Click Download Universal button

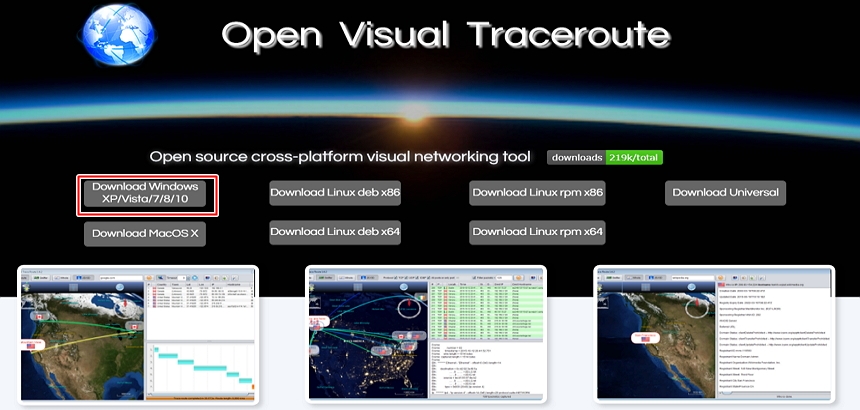point(726,193)
